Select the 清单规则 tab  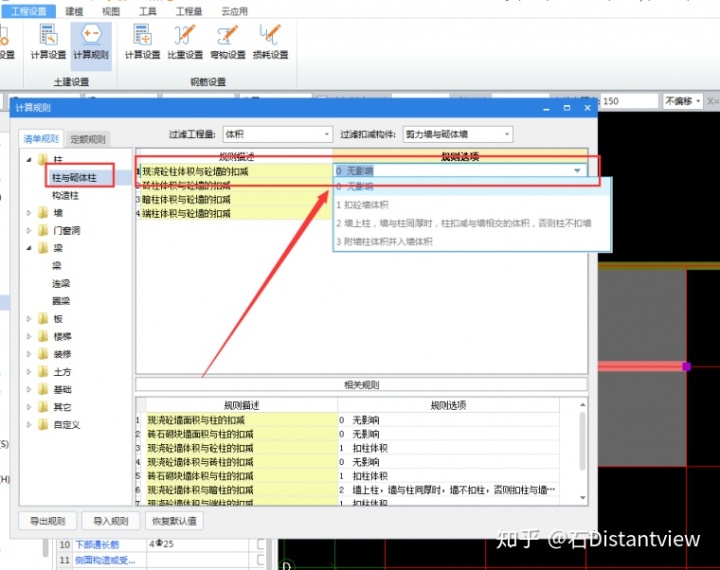click(41, 139)
